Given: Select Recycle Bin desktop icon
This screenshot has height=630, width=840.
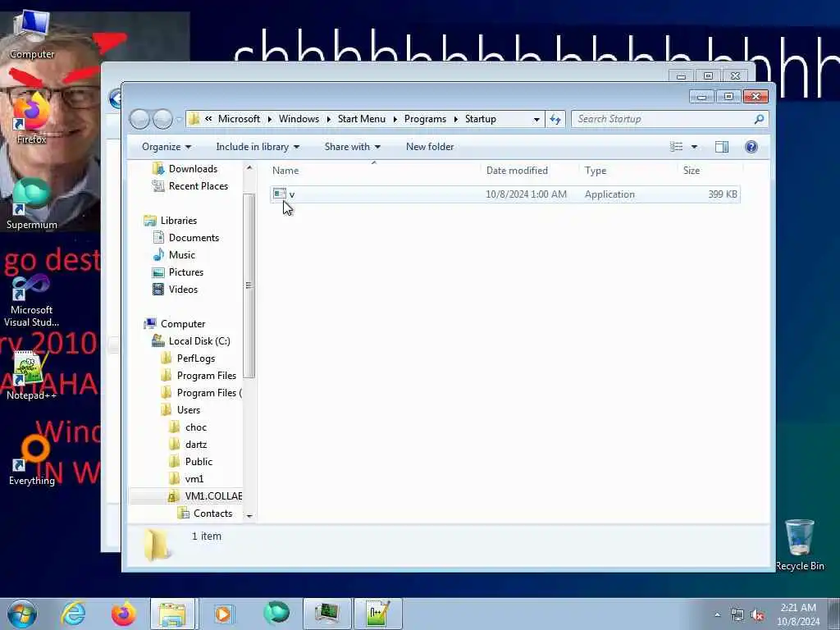Looking at the screenshot, I should pyautogui.click(x=799, y=545).
